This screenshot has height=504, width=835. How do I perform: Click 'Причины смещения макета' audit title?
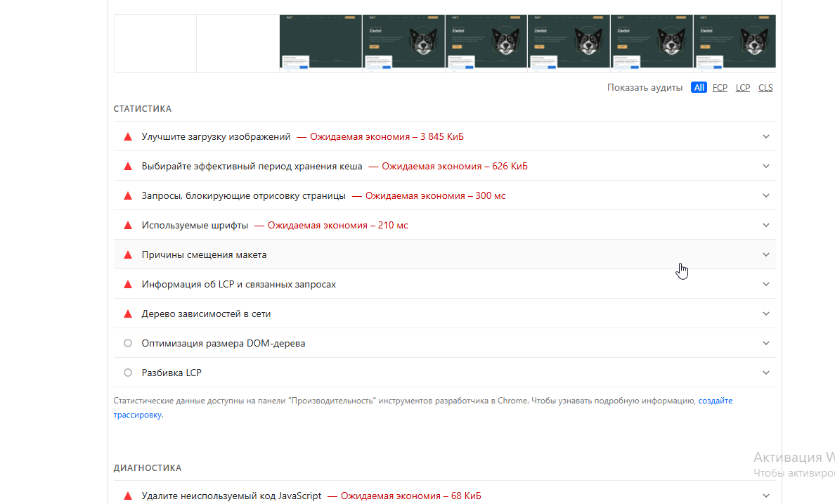click(x=204, y=254)
